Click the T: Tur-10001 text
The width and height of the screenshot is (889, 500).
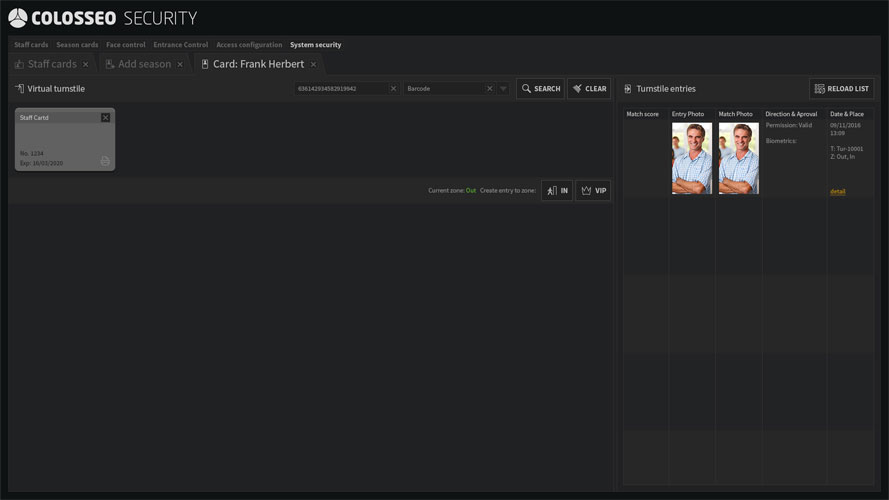pyautogui.click(x=846, y=149)
